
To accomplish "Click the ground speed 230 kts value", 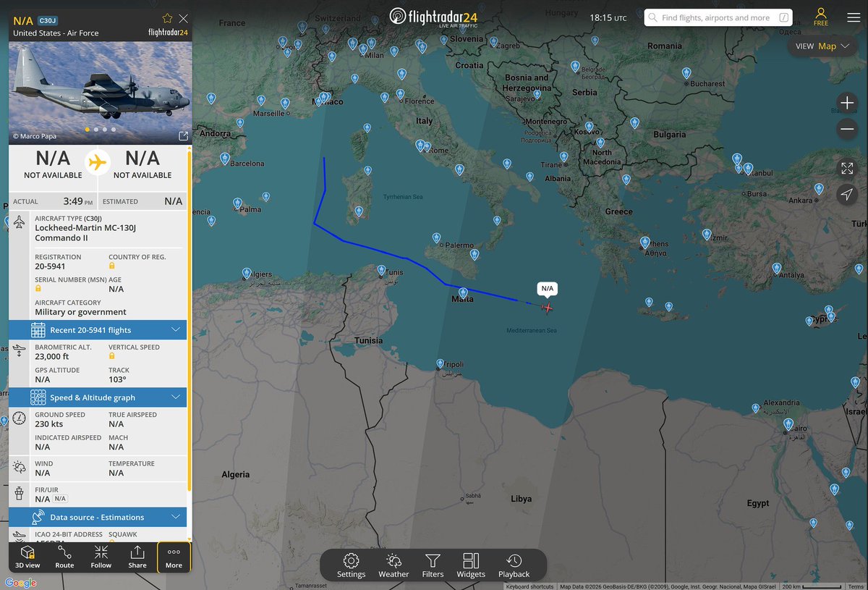I will [48, 424].
